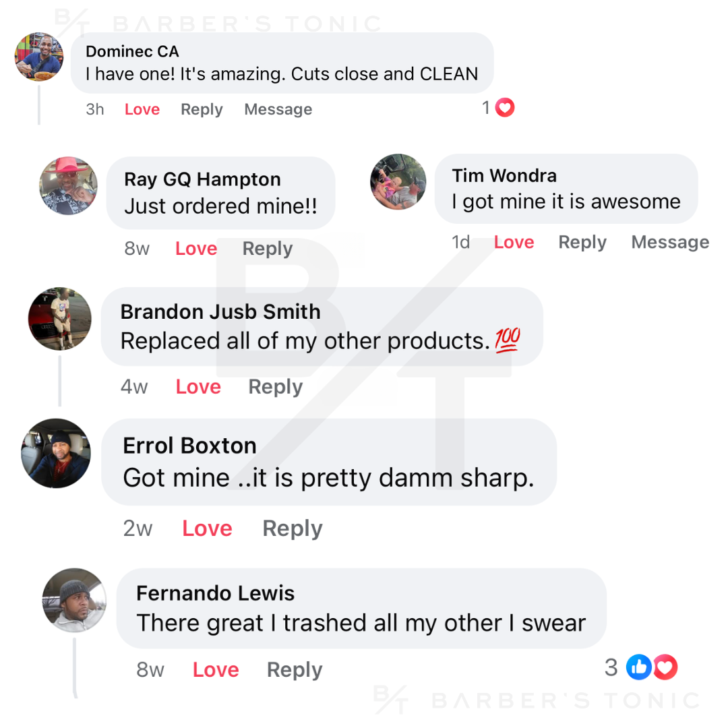Reply to Brandon Jusb Smith's comment
Screen dimensions: 728x728
[x=275, y=387]
